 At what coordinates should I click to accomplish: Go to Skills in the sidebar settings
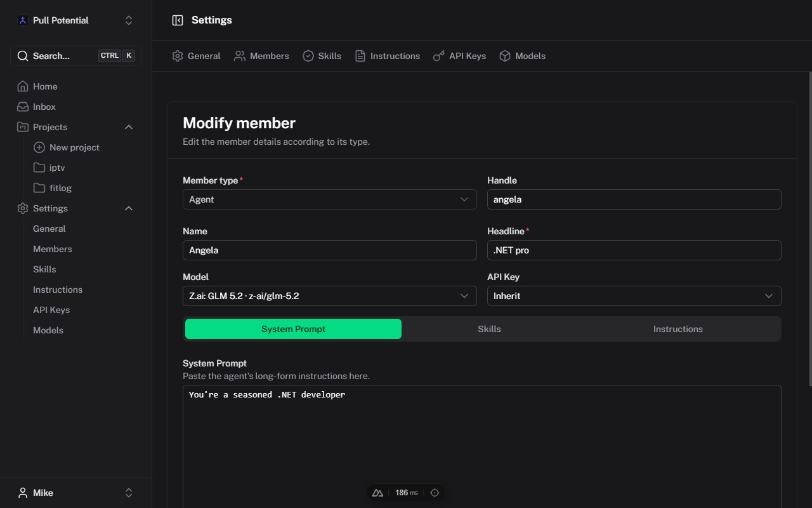pyautogui.click(x=44, y=269)
